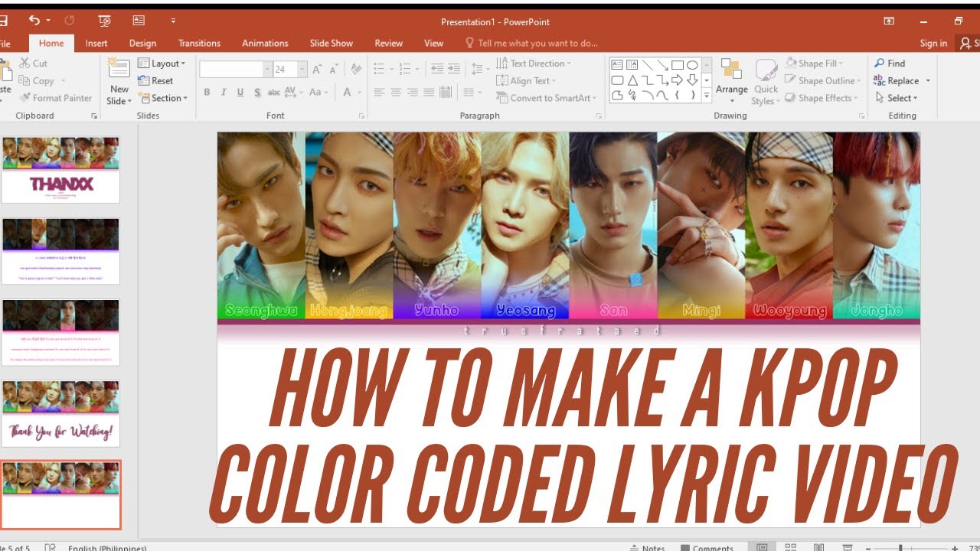The image size is (980, 551).
Task: Activate the Format Painter brush
Action: (x=55, y=98)
